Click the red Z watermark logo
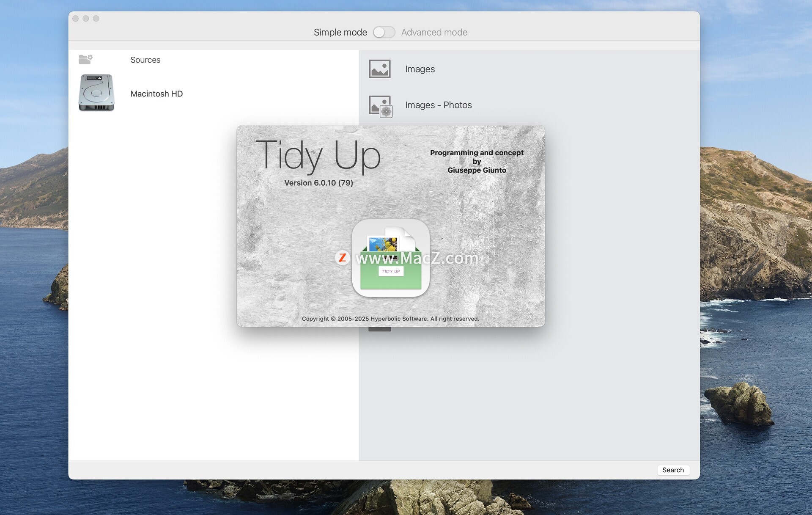The height and width of the screenshot is (515, 812). tap(342, 257)
